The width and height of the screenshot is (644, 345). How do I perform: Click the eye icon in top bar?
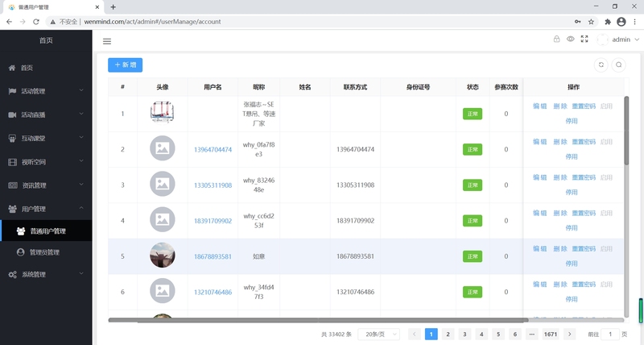(571, 39)
